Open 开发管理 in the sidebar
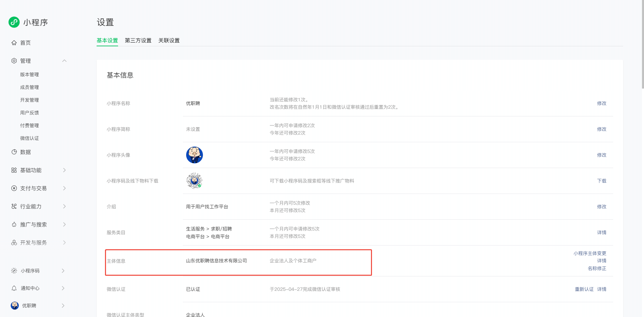 pos(30,100)
